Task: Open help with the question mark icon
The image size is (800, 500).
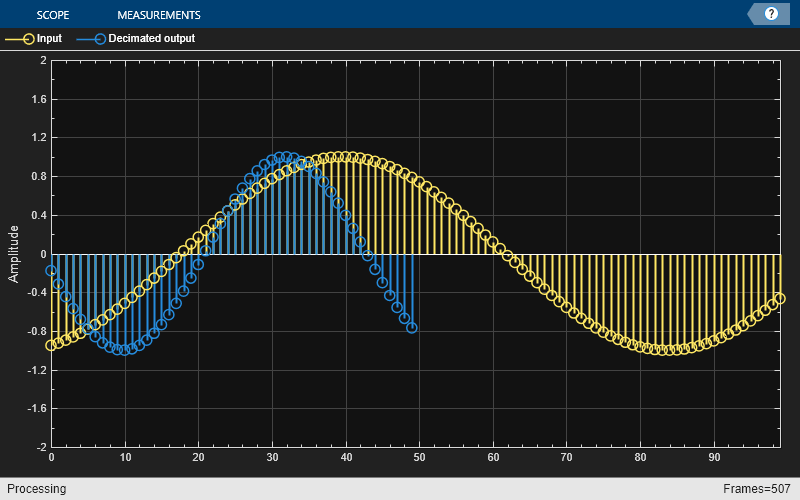Action: (x=771, y=14)
